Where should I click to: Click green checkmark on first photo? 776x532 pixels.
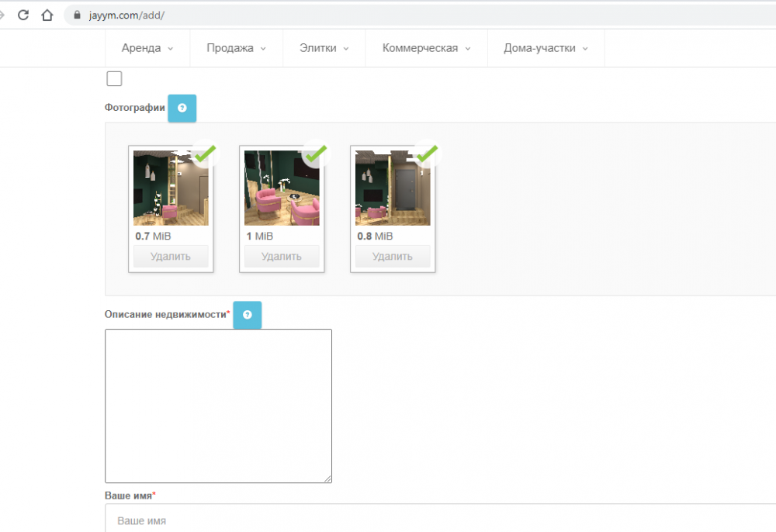[x=204, y=154]
